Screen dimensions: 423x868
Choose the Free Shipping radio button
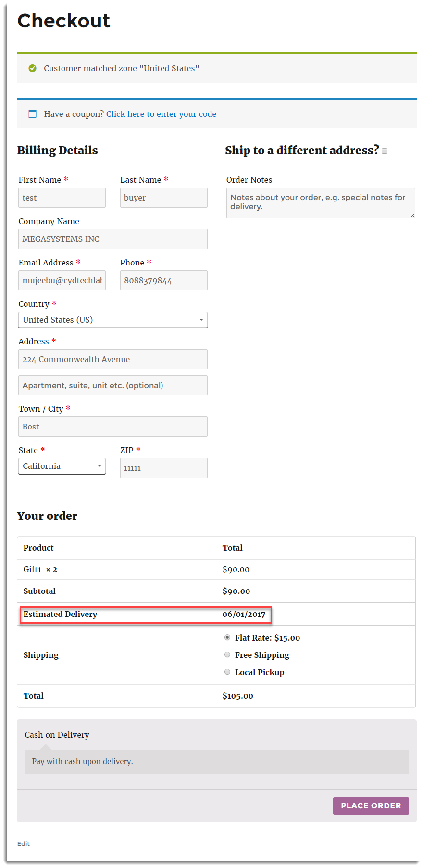coord(227,654)
